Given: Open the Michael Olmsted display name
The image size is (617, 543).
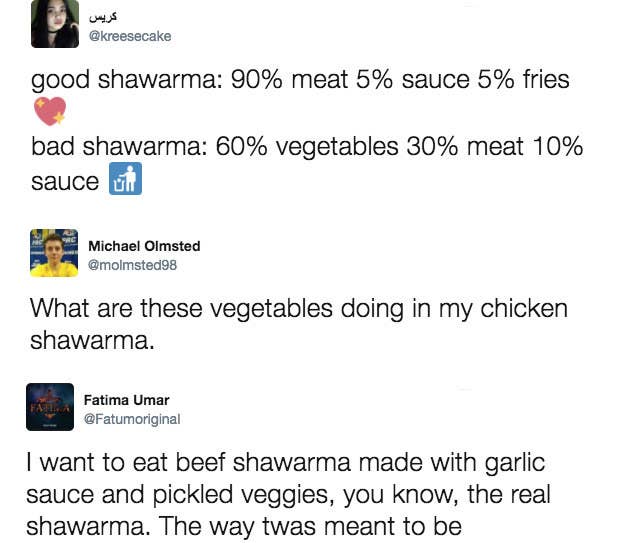Looking at the screenshot, I should (144, 246).
